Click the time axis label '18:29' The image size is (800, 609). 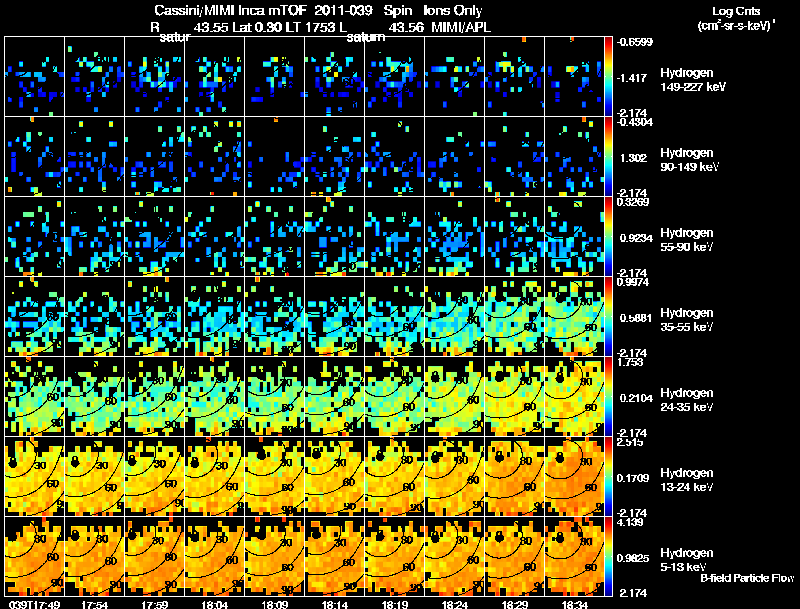click(514, 604)
